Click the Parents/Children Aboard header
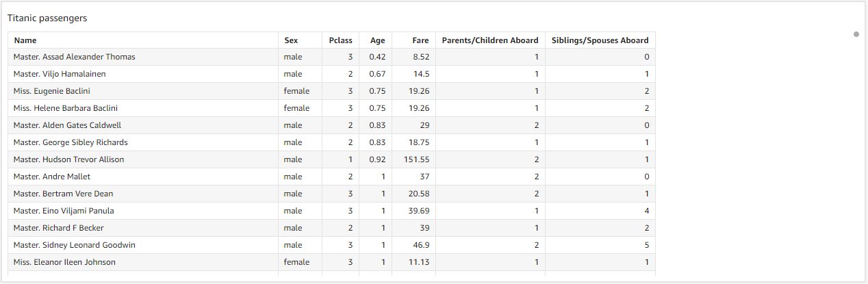868x284 pixels. coord(490,40)
